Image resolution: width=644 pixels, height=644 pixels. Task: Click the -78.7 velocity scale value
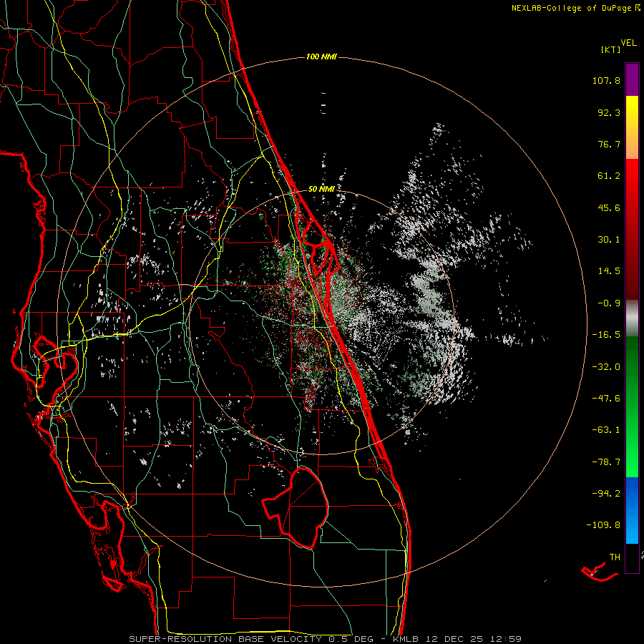(x=606, y=462)
